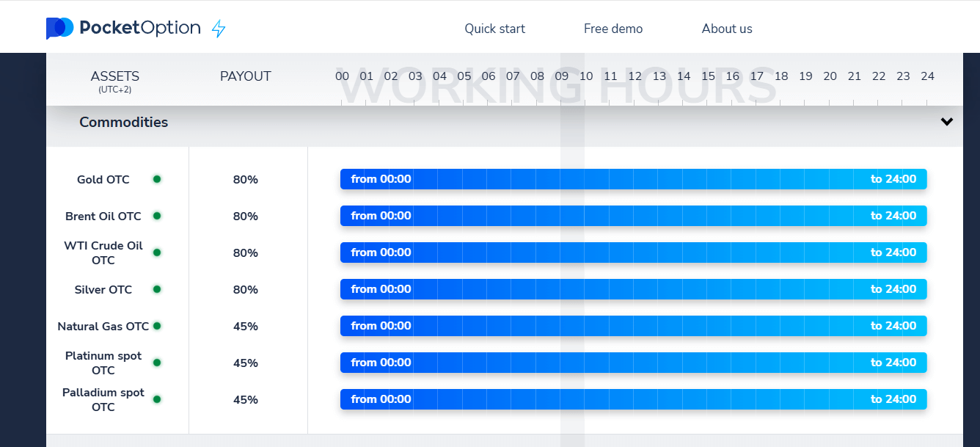The height and width of the screenshot is (447, 980).
Task: Click the Silver OTC working hours bar
Action: [x=633, y=289]
